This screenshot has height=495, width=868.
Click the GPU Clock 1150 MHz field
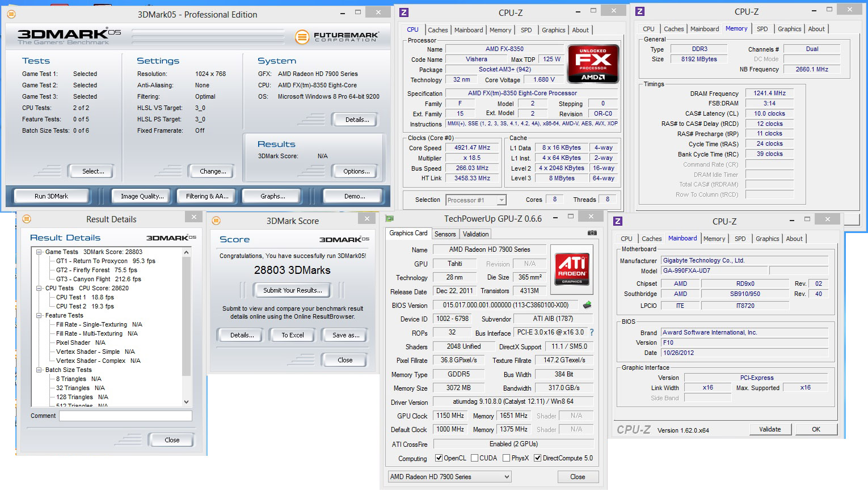coord(450,416)
